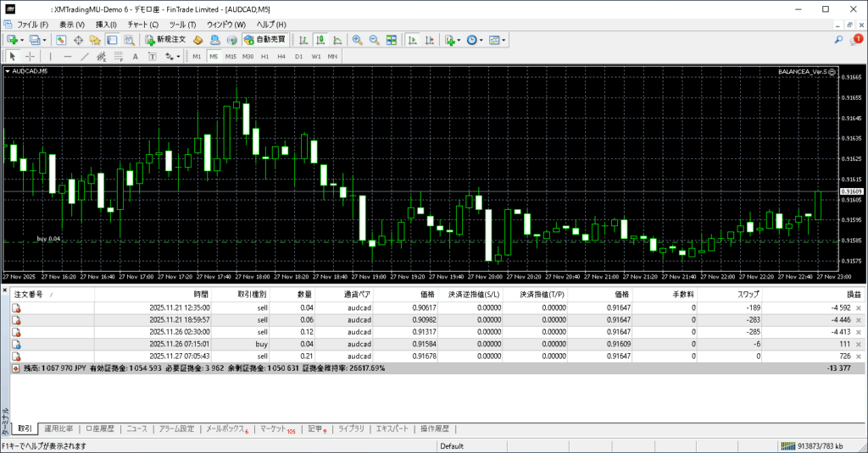
Task: Switch to the 口座履歴 tab
Action: tap(99, 429)
